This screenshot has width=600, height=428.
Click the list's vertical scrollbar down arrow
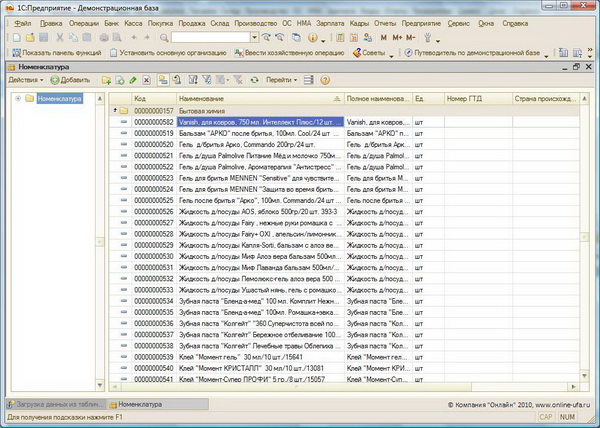click(x=584, y=376)
